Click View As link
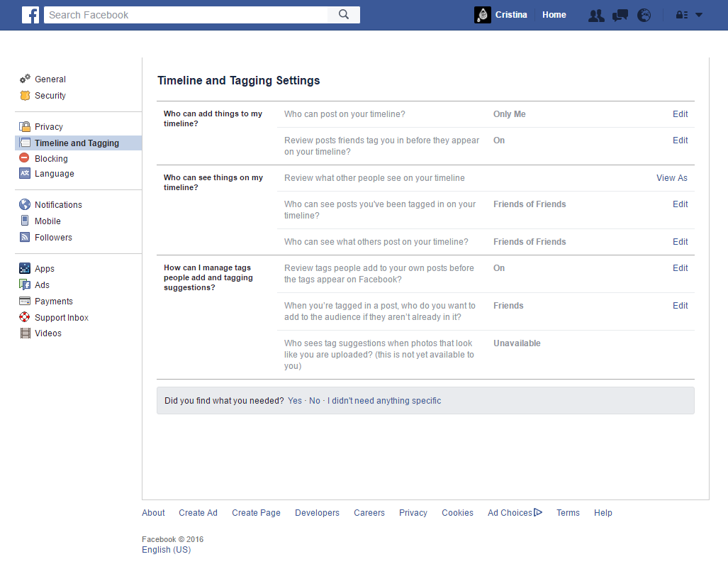This screenshot has width=728, height=569. [x=672, y=177]
